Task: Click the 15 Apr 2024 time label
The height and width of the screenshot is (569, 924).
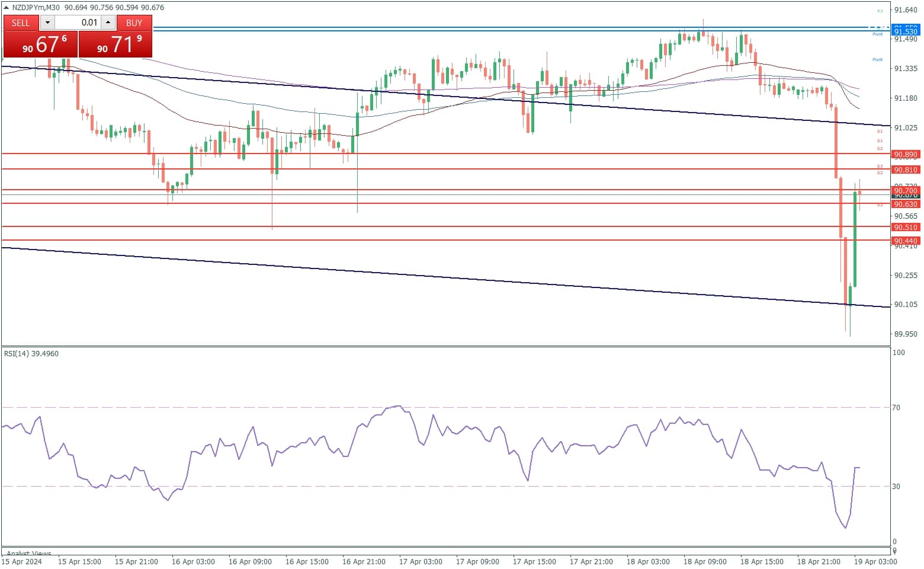Action: click(x=22, y=561)
